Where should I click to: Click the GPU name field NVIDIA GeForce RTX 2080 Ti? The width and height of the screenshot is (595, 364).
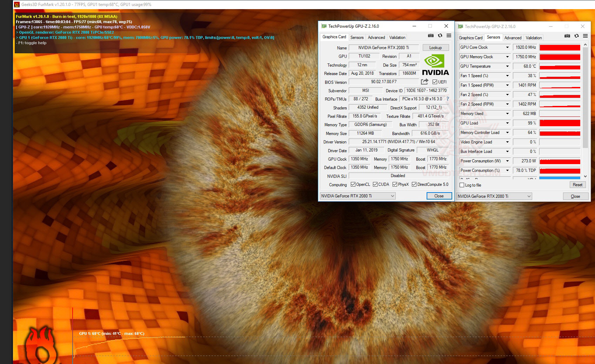tap(384, 48)
